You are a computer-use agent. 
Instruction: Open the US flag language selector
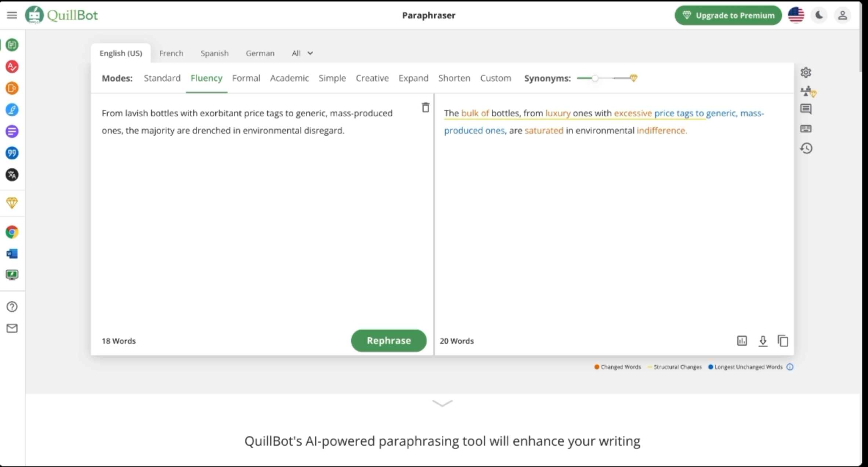tap(796, 15)
